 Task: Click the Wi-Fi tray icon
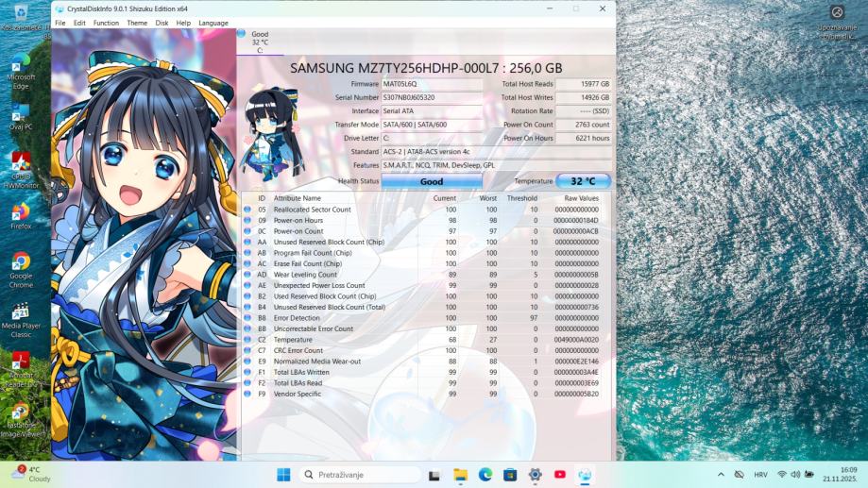(782, 475)
